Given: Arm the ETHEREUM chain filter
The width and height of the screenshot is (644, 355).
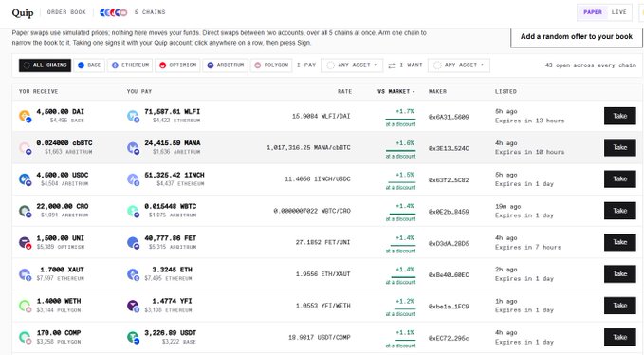Looking at the screenshot, I should 130,65.
